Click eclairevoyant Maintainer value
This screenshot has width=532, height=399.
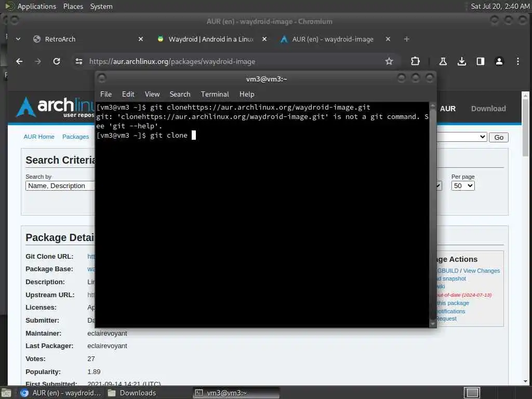click(107, 334)
